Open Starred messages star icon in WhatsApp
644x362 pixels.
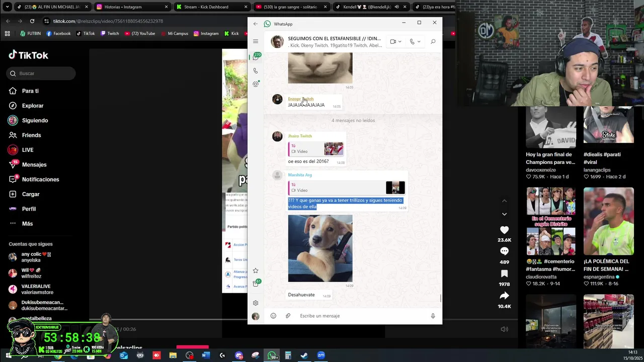[256, 270]
